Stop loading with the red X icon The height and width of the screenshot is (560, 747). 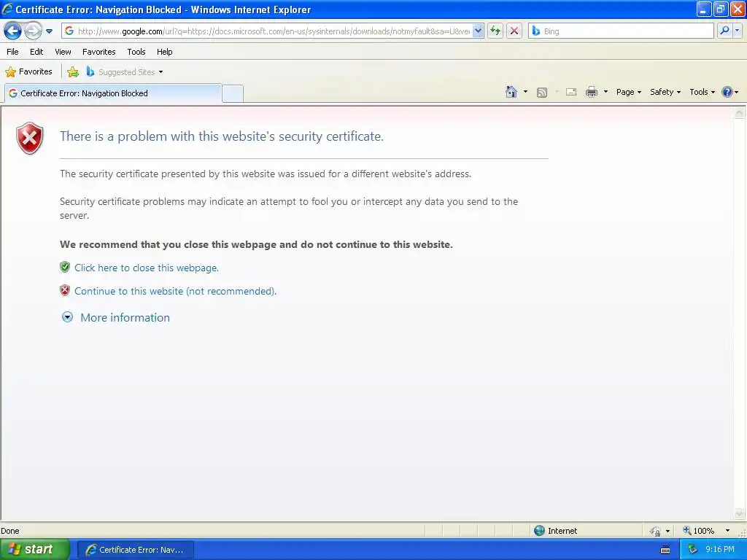coord(514,31)
